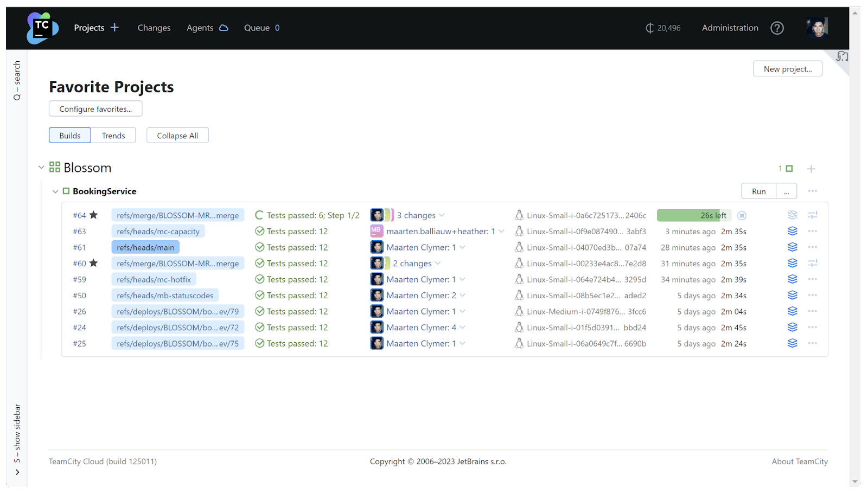Expand Maarten Clymer: 4 changes dropdown
Screen dimensions: 868x494
pos(462,327)
